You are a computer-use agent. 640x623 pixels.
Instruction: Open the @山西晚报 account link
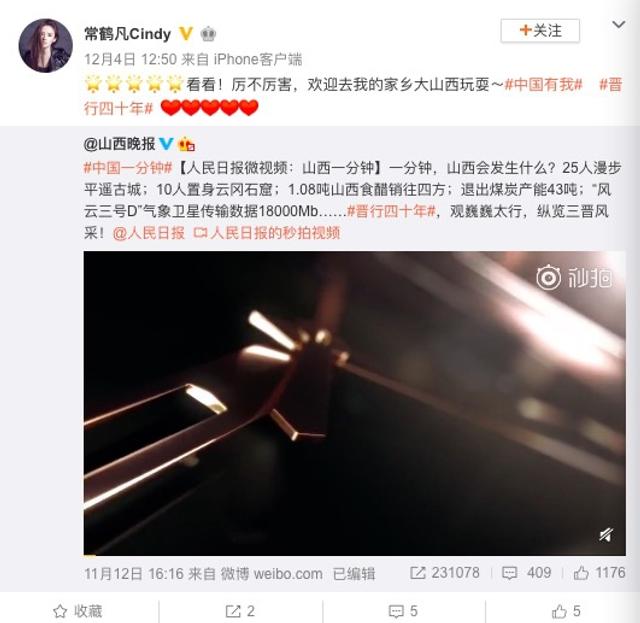tap(120, 144)
